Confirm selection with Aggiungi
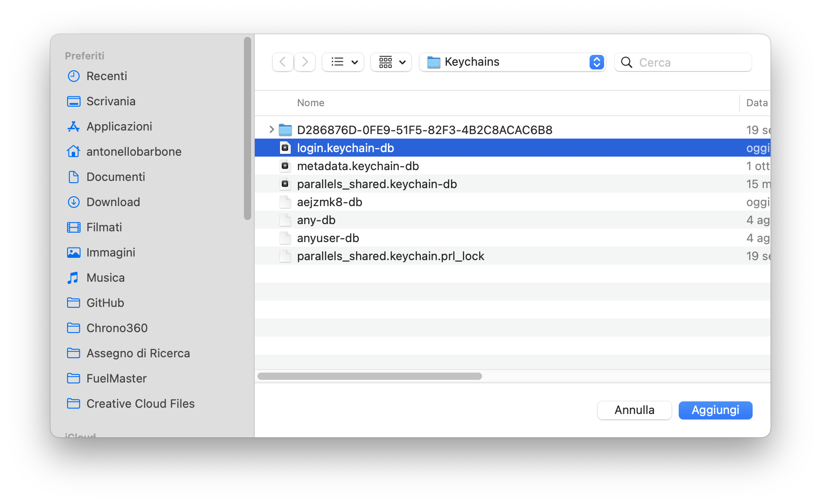This screenshot has height=504, width=821. click(715, 410)
